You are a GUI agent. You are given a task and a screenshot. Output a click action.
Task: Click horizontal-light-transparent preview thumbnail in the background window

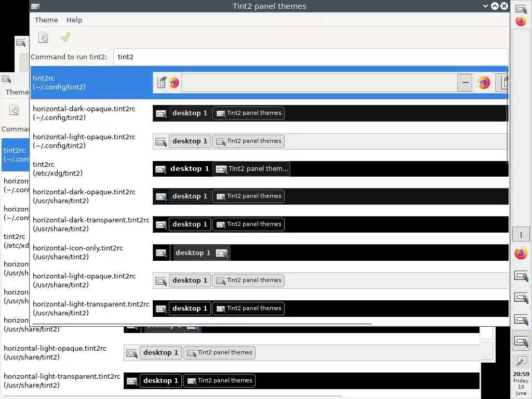301,381
